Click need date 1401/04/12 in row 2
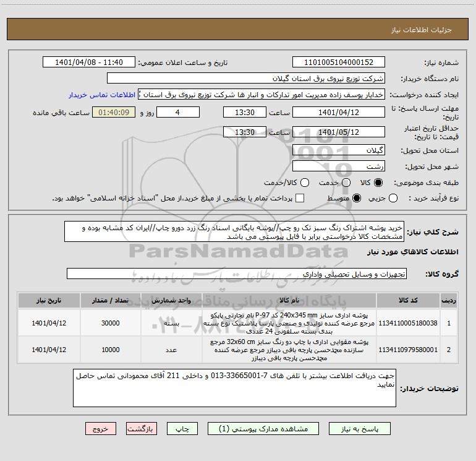 [x=49, y=350]
